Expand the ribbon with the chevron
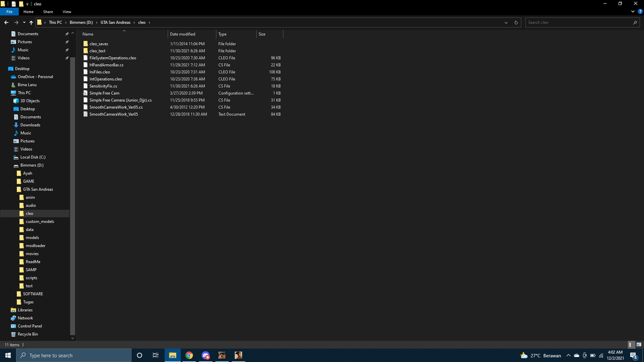644x362 pixels. (634, 12)
